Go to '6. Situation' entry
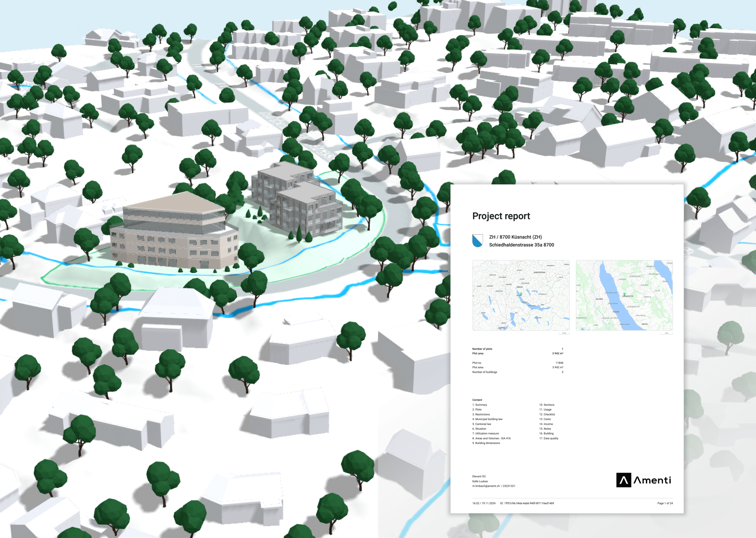 click(x=479, y=429)
